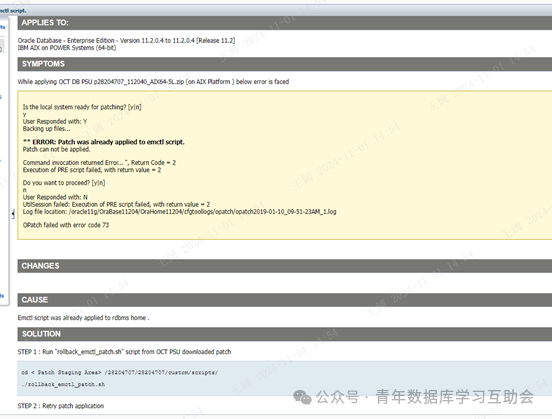Click 'Execution of PRE script failed' line

coord(92,170)
